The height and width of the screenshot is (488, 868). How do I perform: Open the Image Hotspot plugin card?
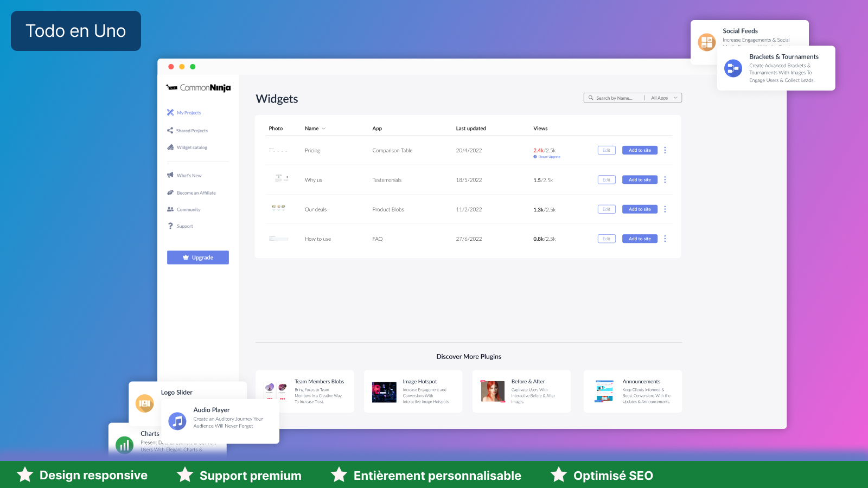click(413, 391)
